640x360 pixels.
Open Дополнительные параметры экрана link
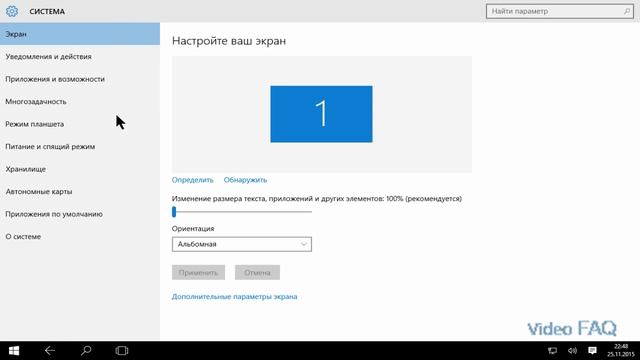click(234, 296)
